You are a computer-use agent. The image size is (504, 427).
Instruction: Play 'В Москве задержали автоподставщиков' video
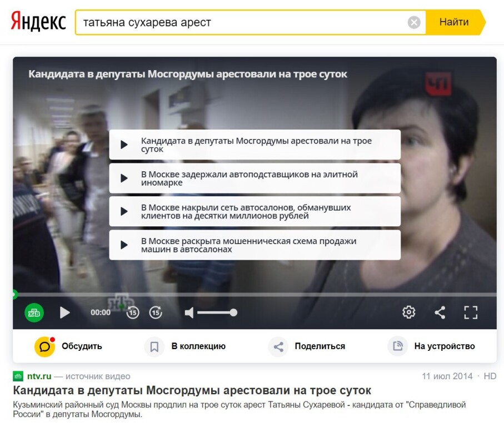pyautogui.click(x=255, y=178)
